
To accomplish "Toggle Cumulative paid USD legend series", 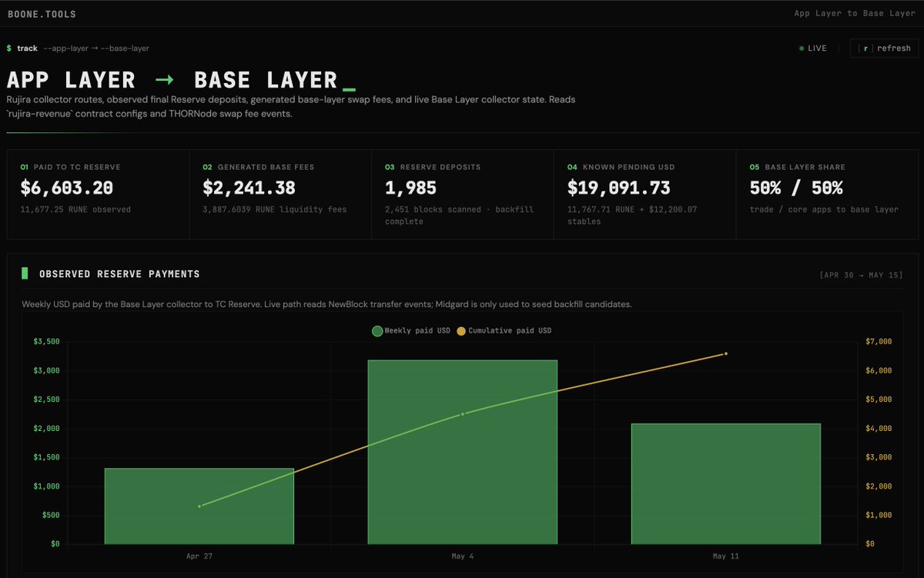I will 504,331.
